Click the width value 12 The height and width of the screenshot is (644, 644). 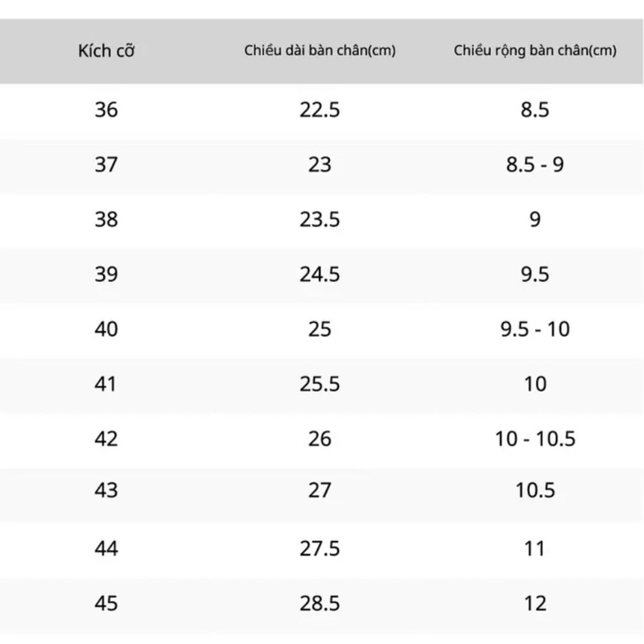[x=535, y=603]
